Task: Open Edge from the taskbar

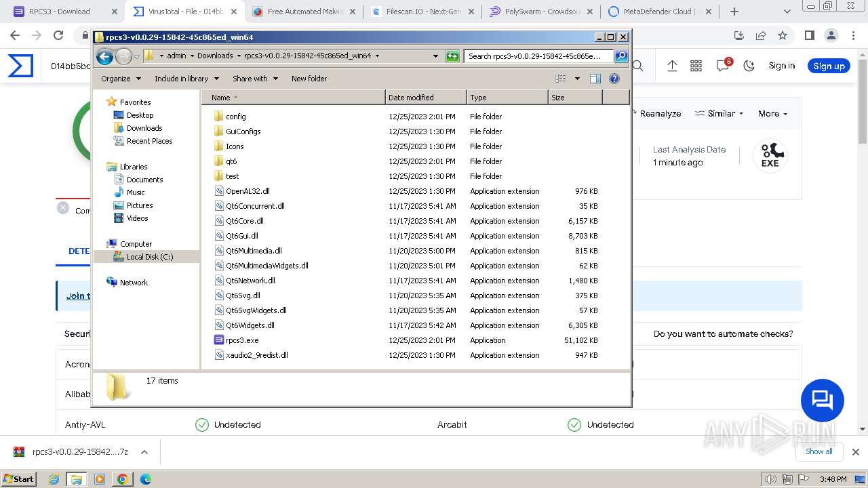Action: pos(145,479)
